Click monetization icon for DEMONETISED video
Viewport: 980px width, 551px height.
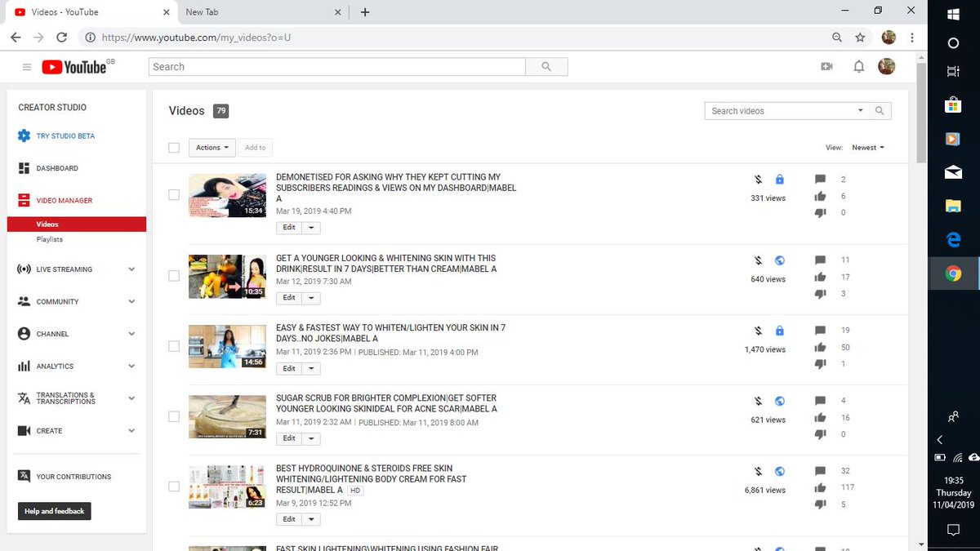[x=759, y=180]
